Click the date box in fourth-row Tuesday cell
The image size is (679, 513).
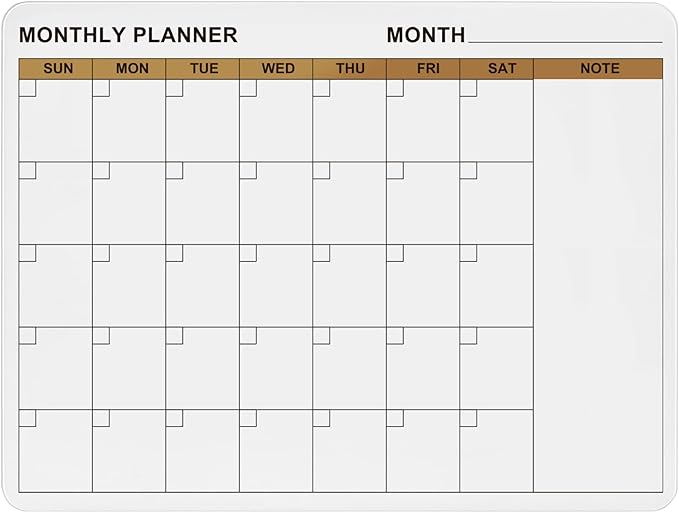[174, 336]
